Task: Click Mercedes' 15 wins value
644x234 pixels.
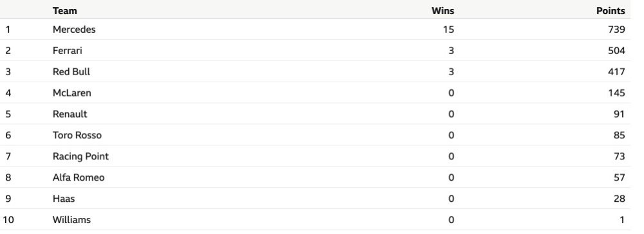Action: pyautogui.click(x=448, y=30)
